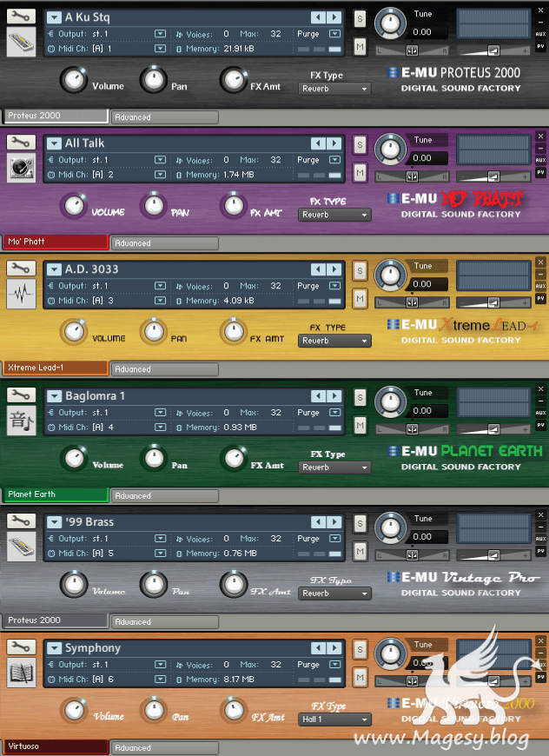This screenshot has height=756, width=549.
Task: Select the Planet Earth tab
Action: (56, 494)
